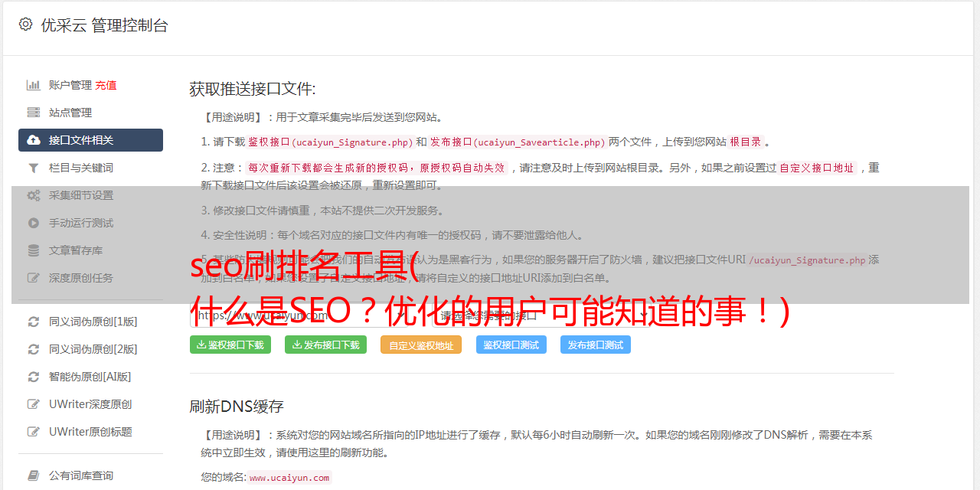Click the 鉴权接口(ucaiyun_Signature.php) code text

[x=330, y=142]
